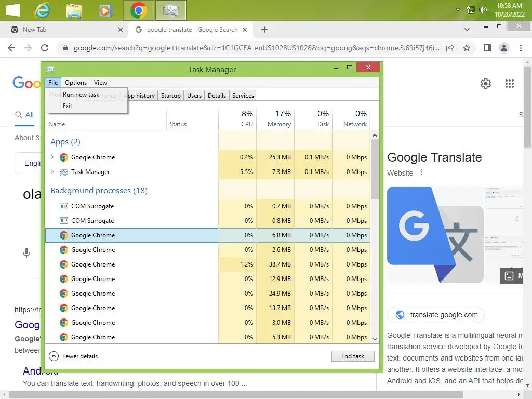Close the New Tab tab
532x399 pixels.
[121, 30]
